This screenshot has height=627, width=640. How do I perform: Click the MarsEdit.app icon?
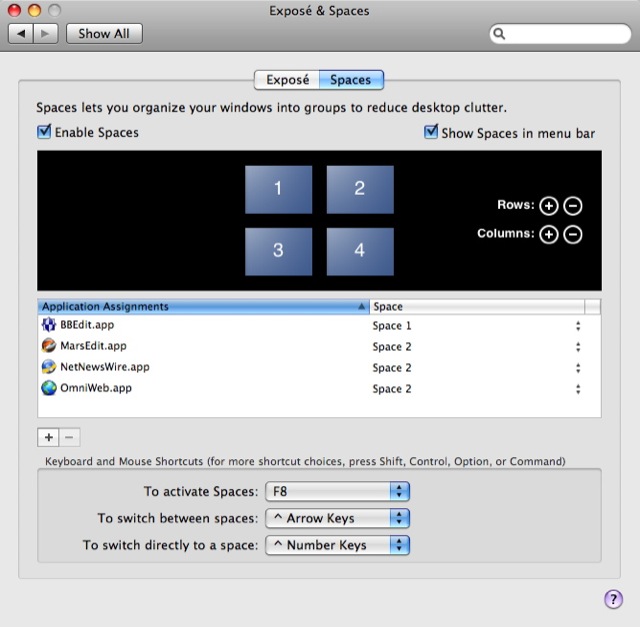pyautogui.click(x=49, y=346)
